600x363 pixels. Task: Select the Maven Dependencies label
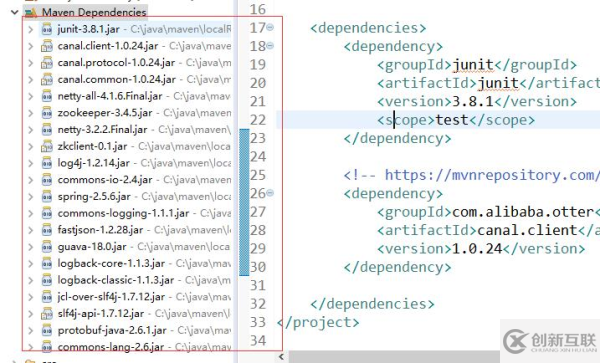pos(94,12)
